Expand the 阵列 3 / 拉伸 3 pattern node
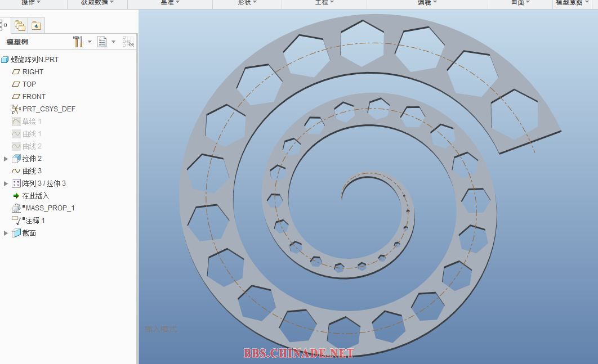The height and width of the screenshot is (364, 598). tap(6, 183)
